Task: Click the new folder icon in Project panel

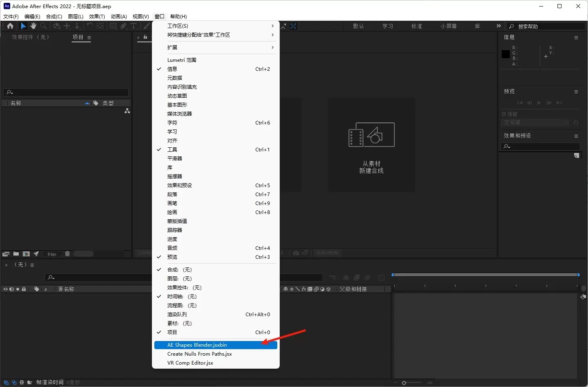Action: [x=16, y=254]
